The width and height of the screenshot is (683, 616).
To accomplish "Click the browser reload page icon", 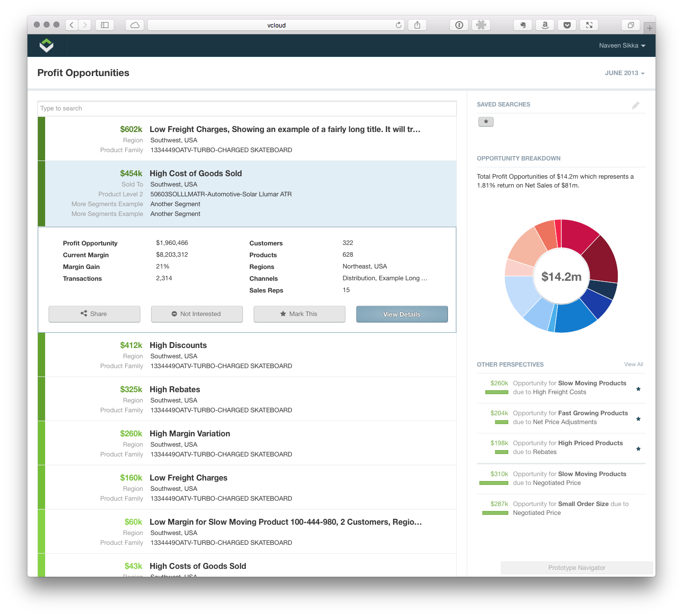I will pyautogui.click(x=398, y=25).
